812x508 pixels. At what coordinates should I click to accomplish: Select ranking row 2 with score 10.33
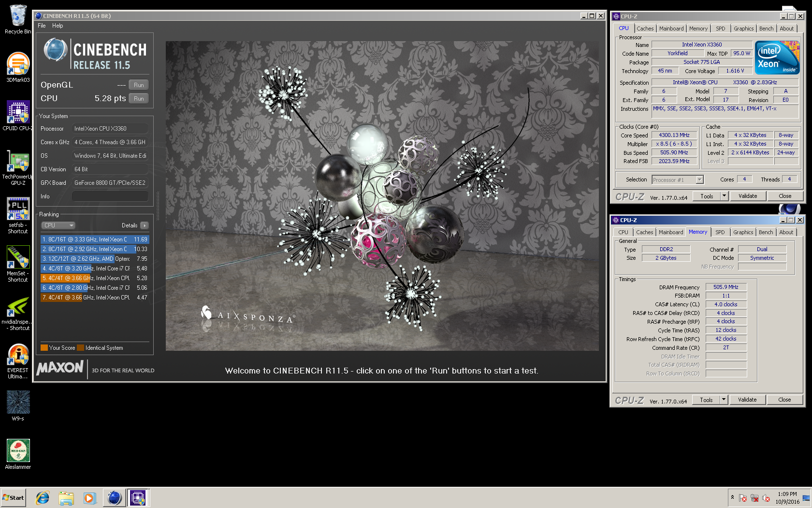(95, 249)
